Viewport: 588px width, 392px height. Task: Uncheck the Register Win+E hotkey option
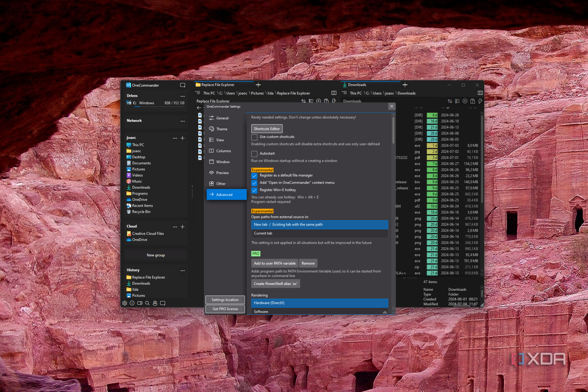(254, 190)
